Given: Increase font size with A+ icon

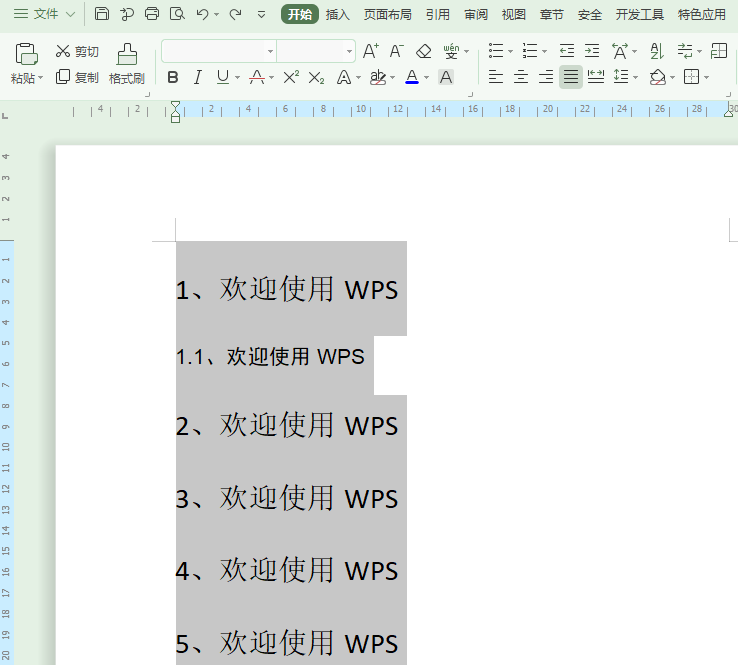Looking at the screenshot, I should pyautogui.click(x=370, y=51).
